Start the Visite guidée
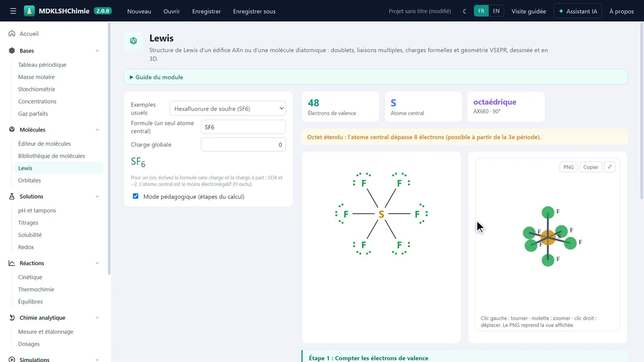Viewport: 644px width, 362px height. pos(529,11)
